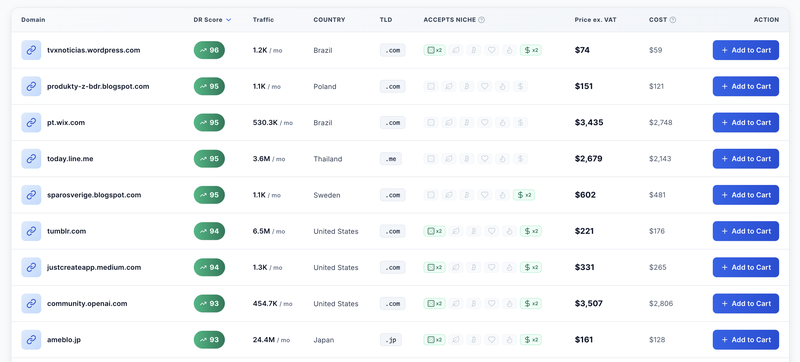Click the link icon beside tvxnoticias.wordpress.com
Screen dimensions: 800x362
click(x=31, y=50)
